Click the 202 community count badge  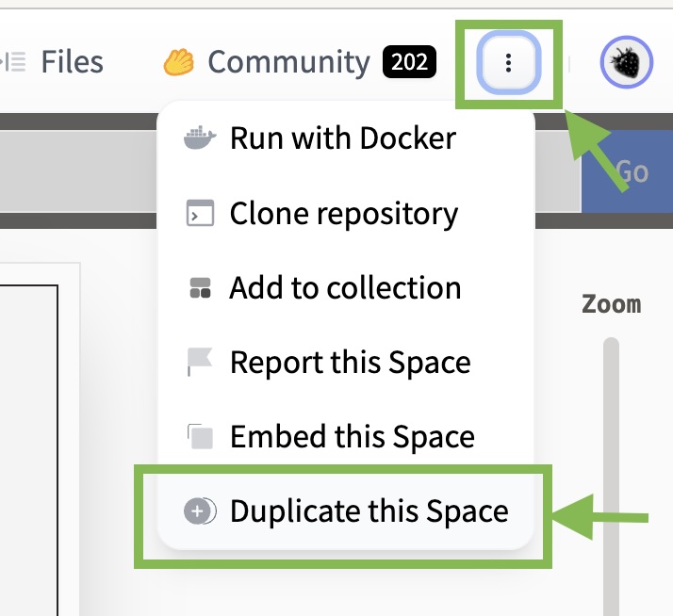(x=409, y=63)
